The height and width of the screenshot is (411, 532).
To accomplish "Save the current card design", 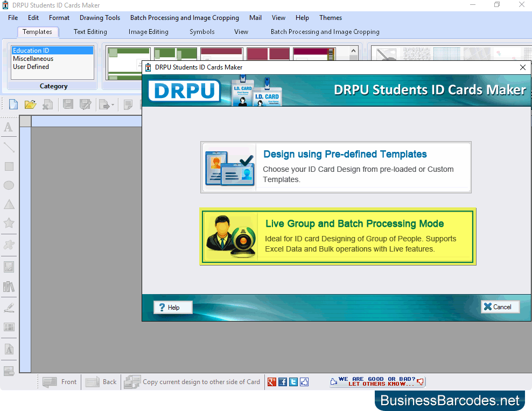I will pyautogui.click(x=67, y=104).
